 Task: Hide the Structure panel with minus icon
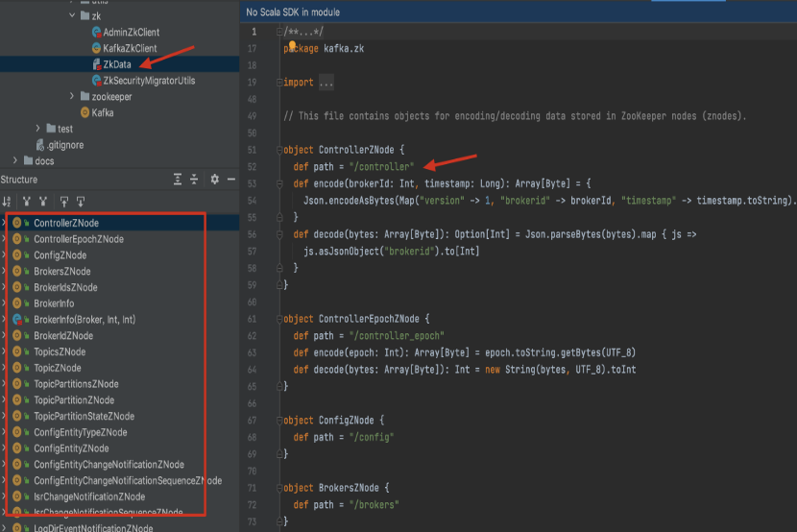coord(230,180)
